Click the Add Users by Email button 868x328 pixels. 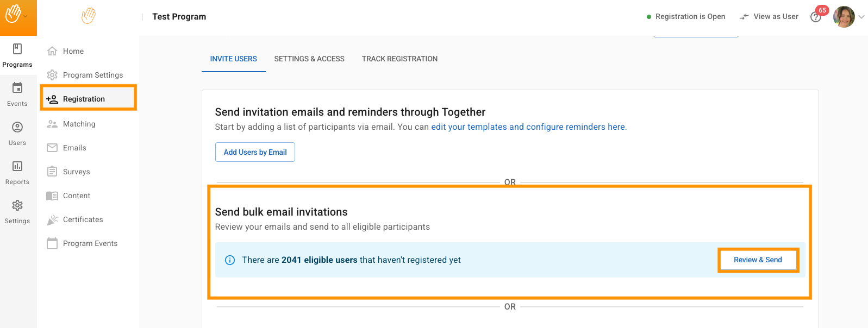click(x=255, y=152)
